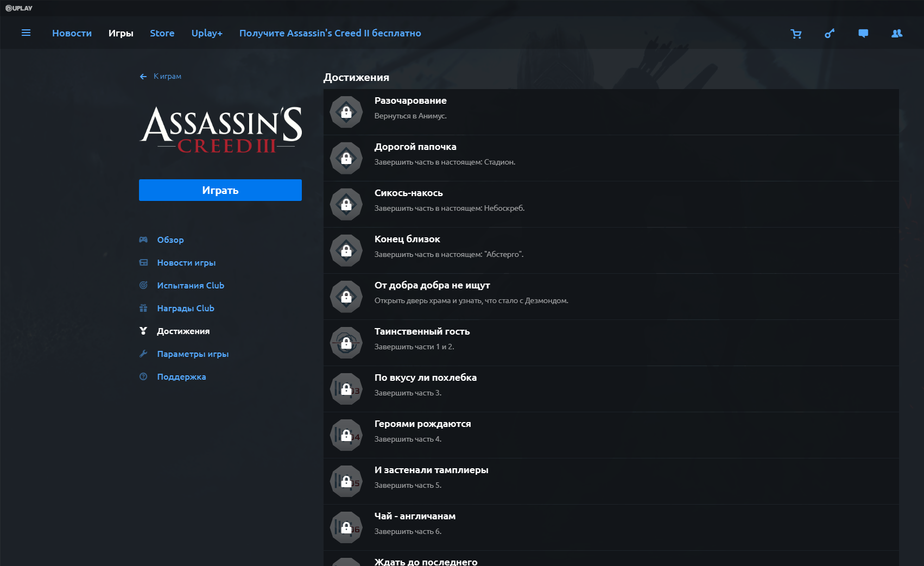Click the back arrow to games
The height and width of the screenshot is (566, 924).
pyautogui.click(x=143, y=77)
